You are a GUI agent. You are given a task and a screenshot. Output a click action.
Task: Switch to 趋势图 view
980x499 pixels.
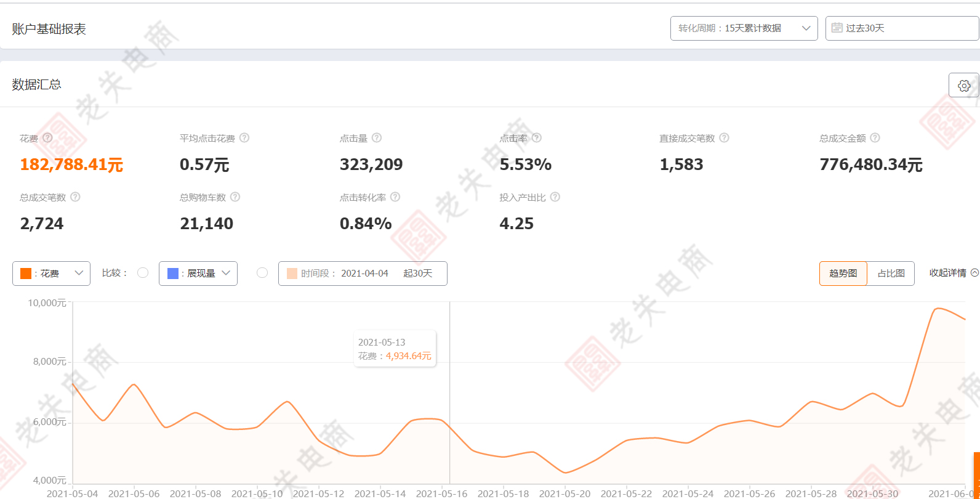click(x=843, y=274)
